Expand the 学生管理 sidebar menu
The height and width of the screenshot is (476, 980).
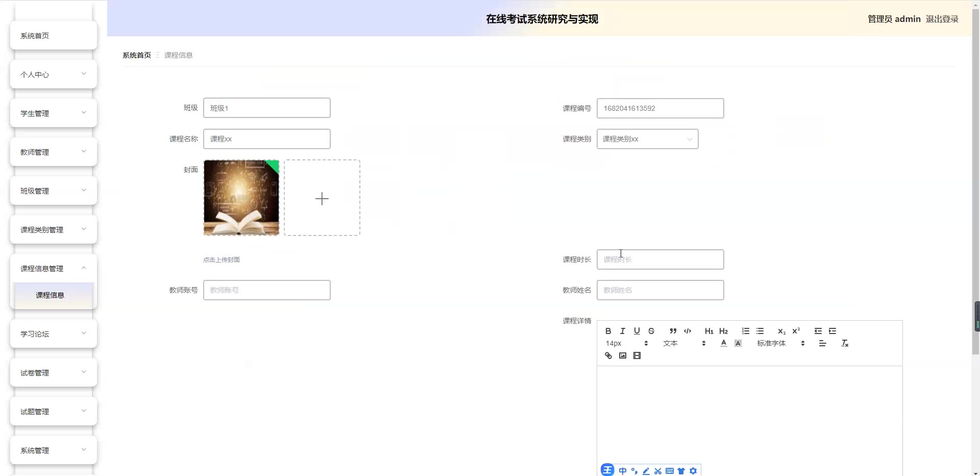pyautogui.click(x=54, y=113)
